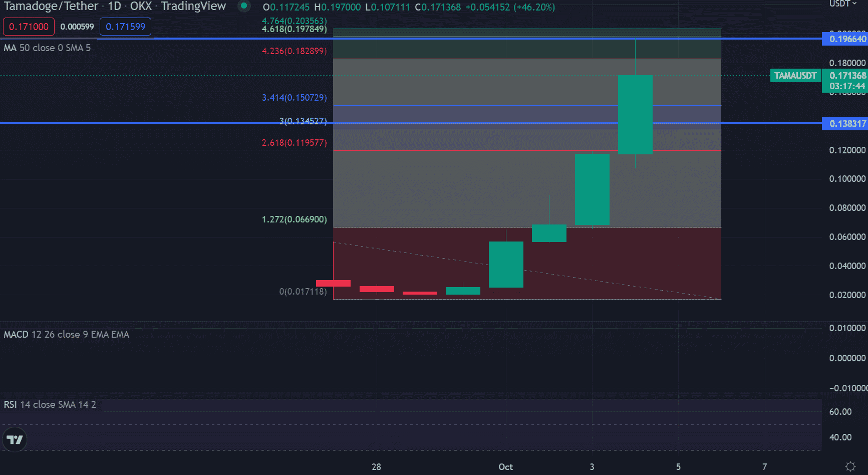Click the 4.236(0.182899) Fibonacci level label

point(294,51)
